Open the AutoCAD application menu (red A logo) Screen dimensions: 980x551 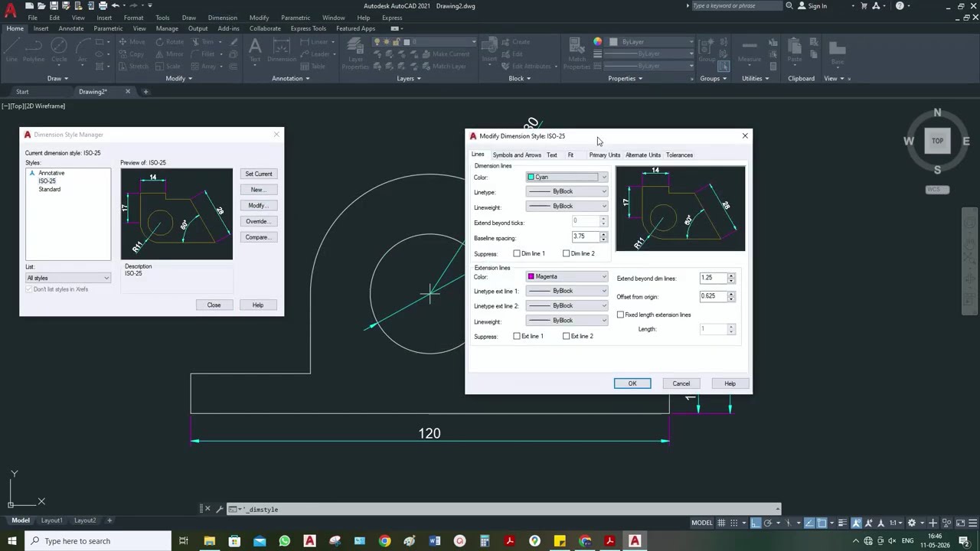pyautogui.click(x=11, y=10)
